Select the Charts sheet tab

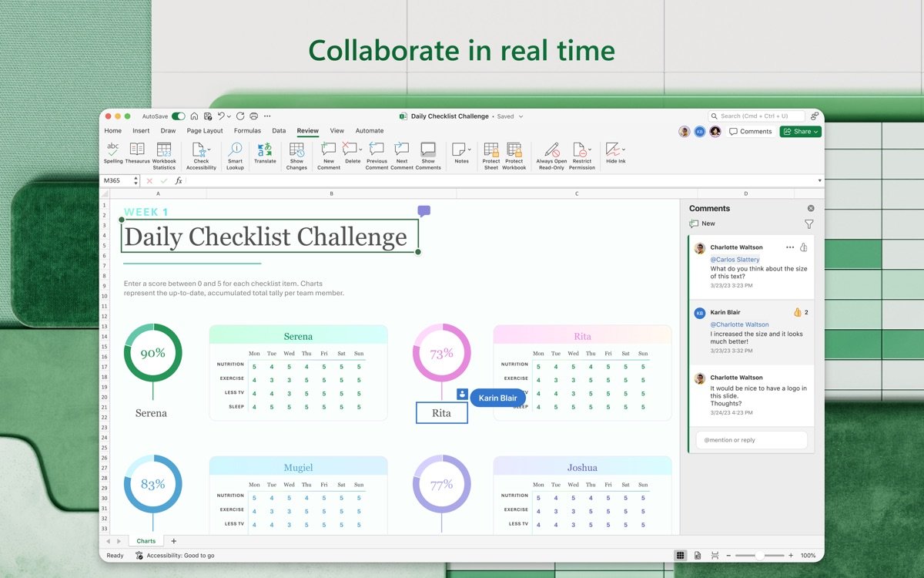tap(146, 541)
